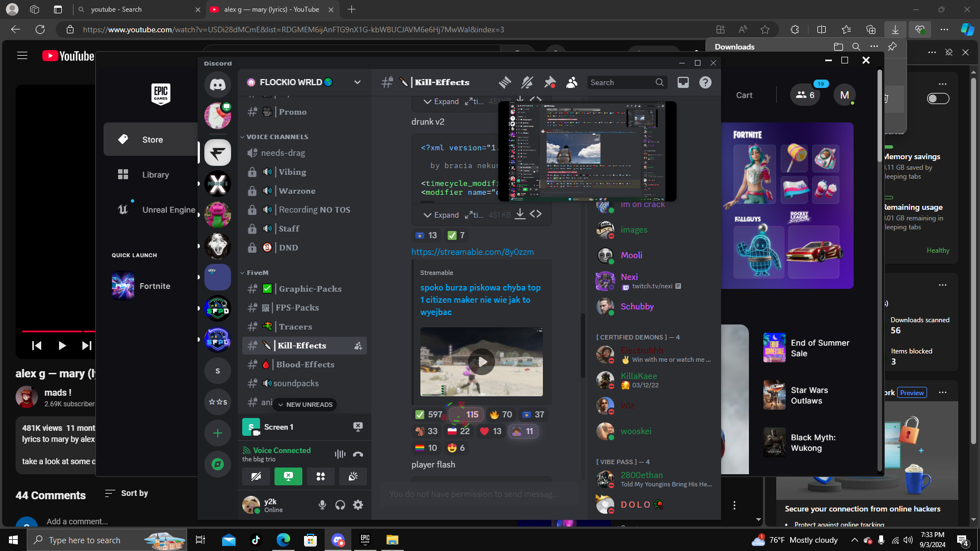Select Store in Epic Games sidebar
The width and height of the screenshot is (980, 551).
pos(151,140)
